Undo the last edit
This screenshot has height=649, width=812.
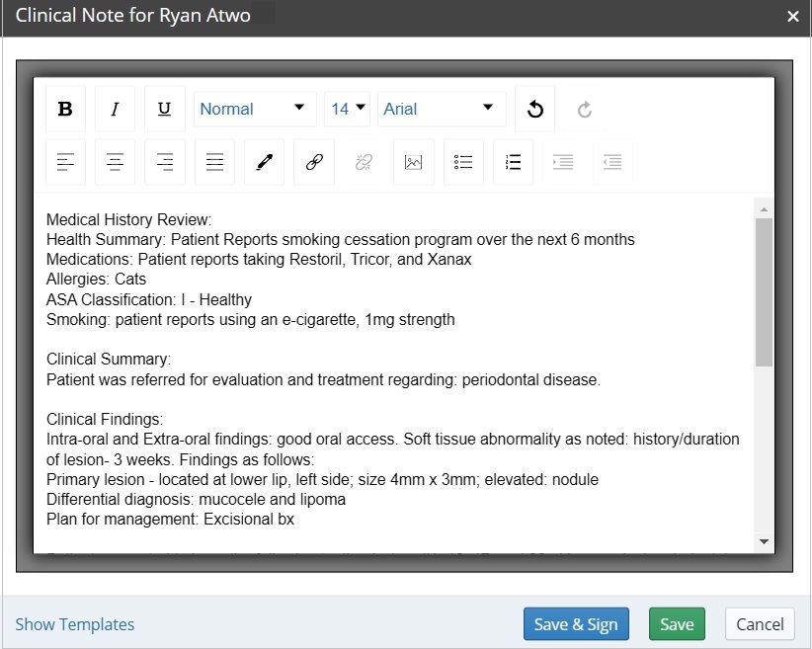pyautogui.click(x=534, y=108)
